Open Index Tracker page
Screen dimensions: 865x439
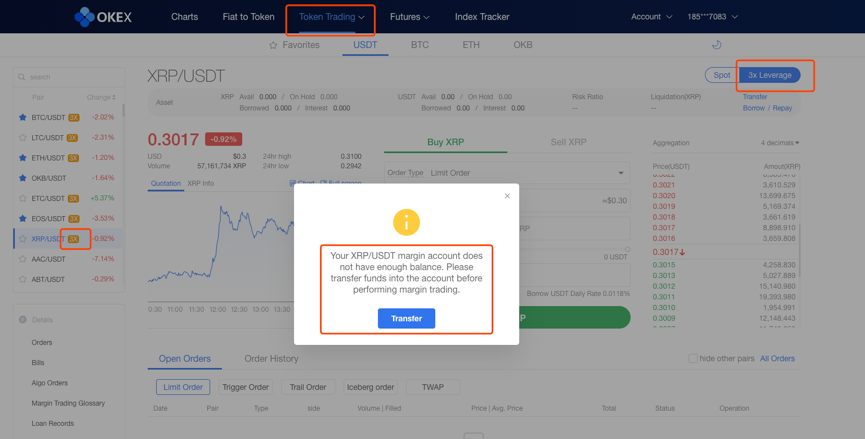(x=482, y=17)
